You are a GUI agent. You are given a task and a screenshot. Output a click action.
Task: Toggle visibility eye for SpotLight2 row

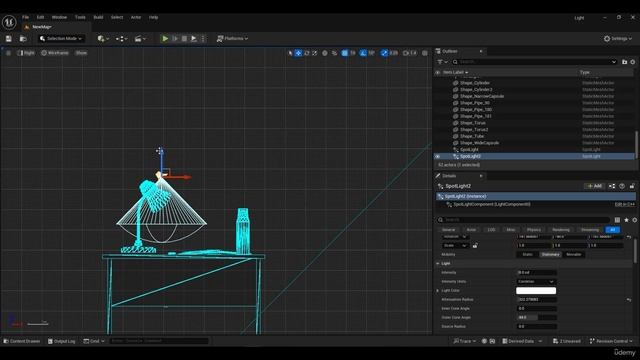pyautogui.click(x=438, y=156)
